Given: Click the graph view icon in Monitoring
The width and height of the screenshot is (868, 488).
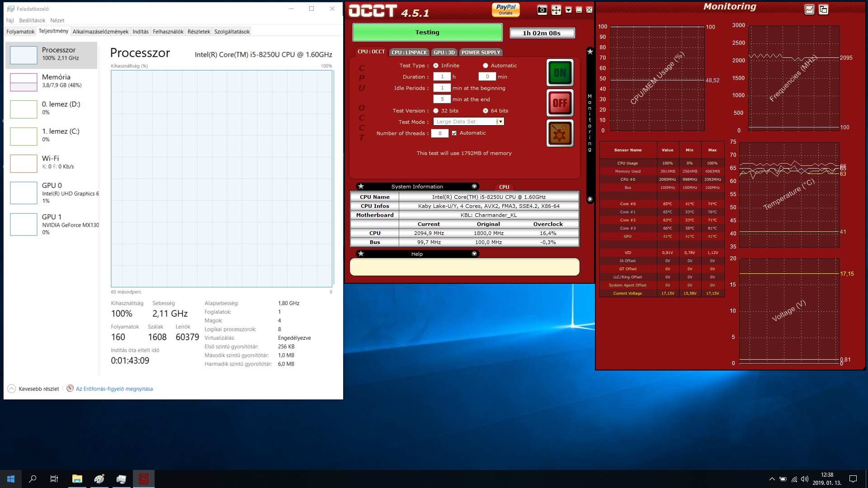Looking at the screenshot, I should coord(809,9).
